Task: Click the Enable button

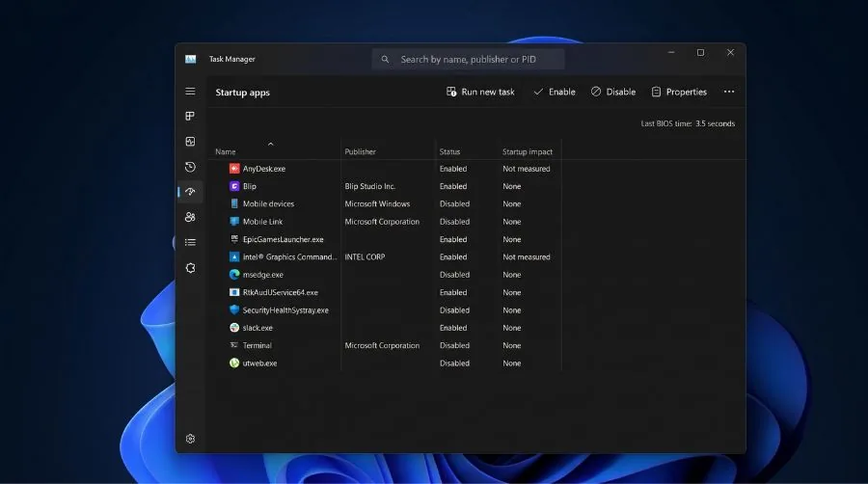Action: [555, 92]
